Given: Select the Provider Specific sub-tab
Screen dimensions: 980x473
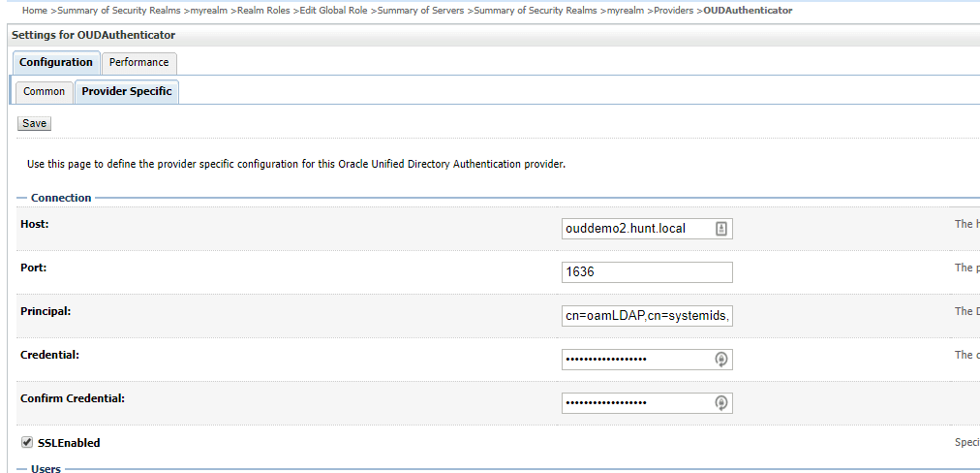Looking at the screenshot, I should click(x=127, y=92).
